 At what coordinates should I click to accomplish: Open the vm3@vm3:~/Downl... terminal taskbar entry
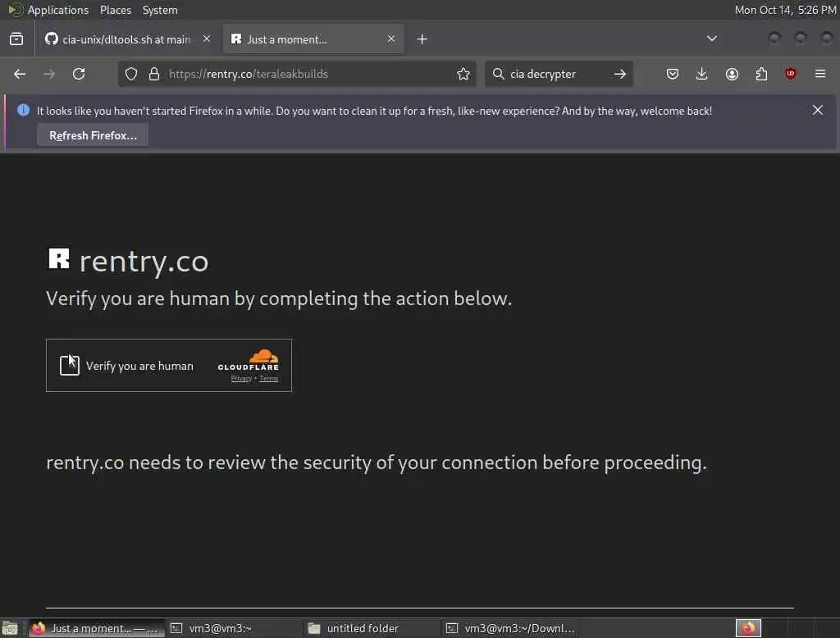point(510,628)
